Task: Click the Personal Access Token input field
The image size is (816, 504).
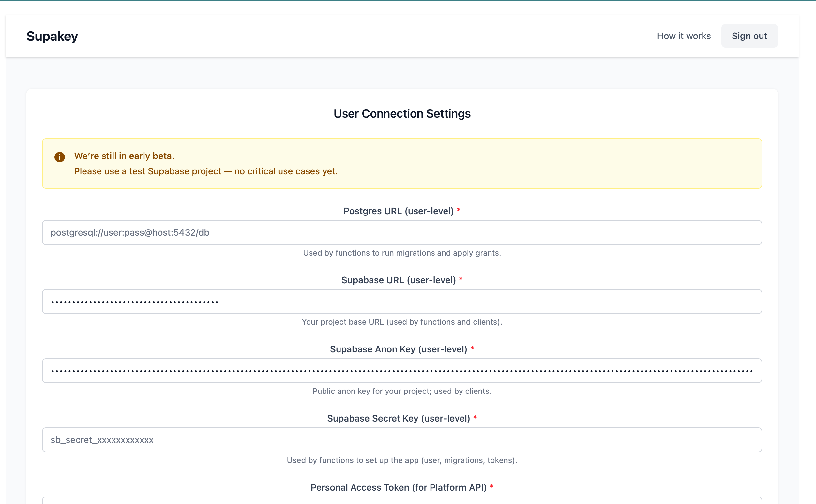Action: click(x=402, y=500)
